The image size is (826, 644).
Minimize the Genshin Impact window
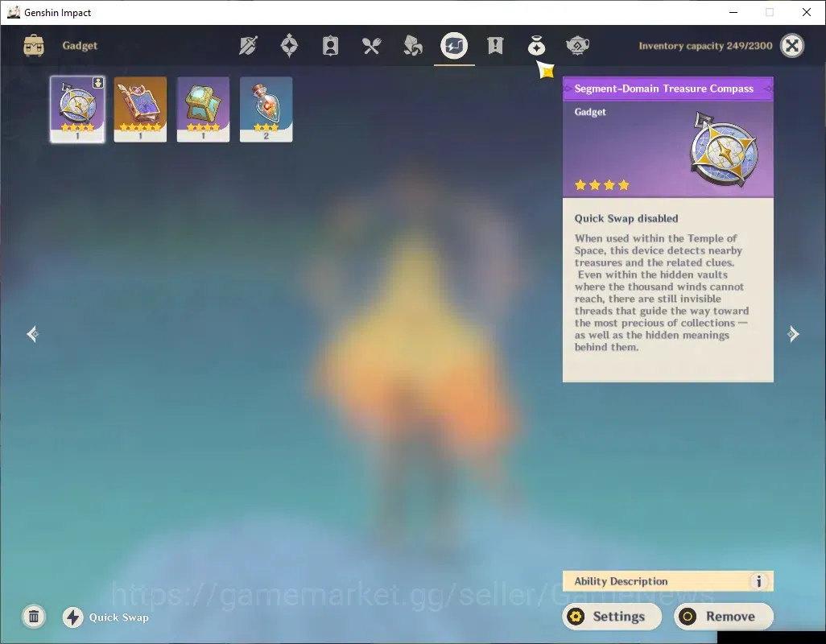click(x=733, y=12)
